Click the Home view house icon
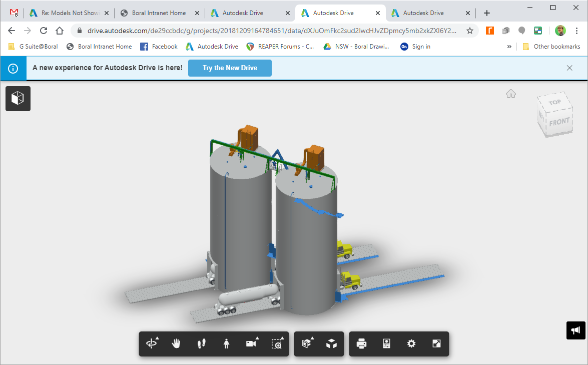The width and height of the screenshot is (588, 365). (511, 94)
